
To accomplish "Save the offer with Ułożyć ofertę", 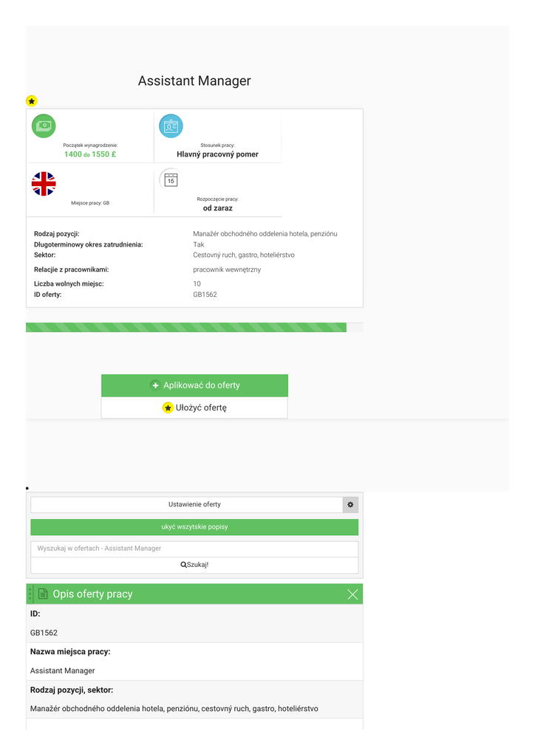I will (x=194, y=408).
